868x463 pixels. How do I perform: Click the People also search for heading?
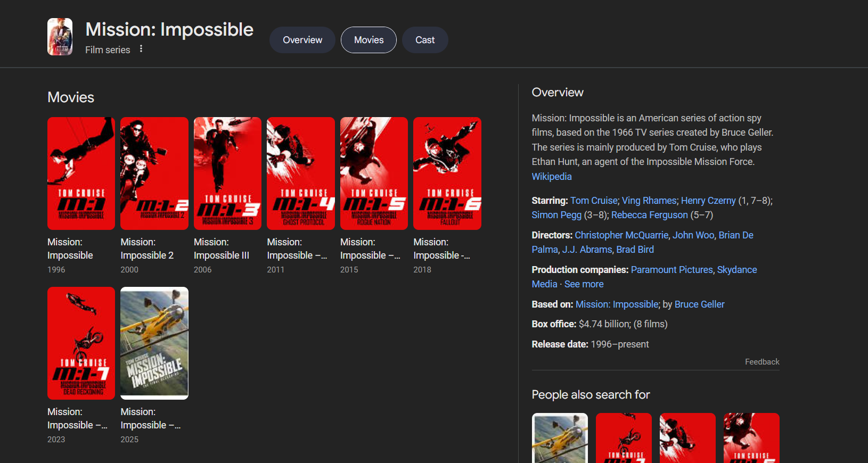pyautogui.click(x=591, y=395)
